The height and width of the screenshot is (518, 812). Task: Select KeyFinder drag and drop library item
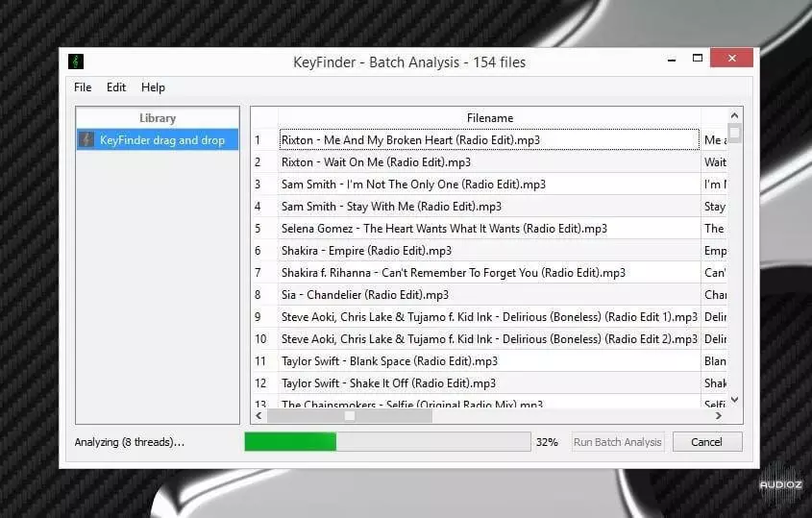[161, 140]
